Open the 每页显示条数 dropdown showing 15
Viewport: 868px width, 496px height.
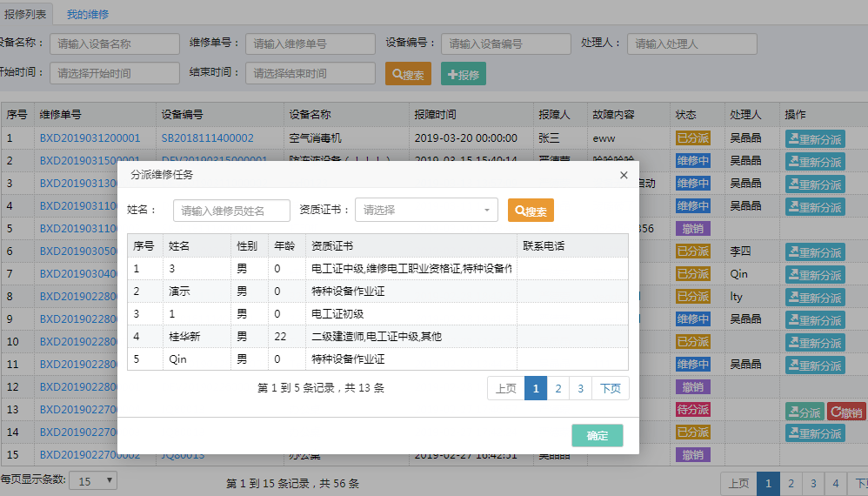93,481
